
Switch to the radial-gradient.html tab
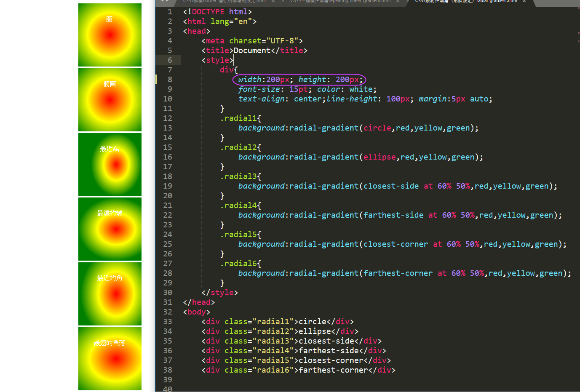pyautogui.click(x=465, y=2)
